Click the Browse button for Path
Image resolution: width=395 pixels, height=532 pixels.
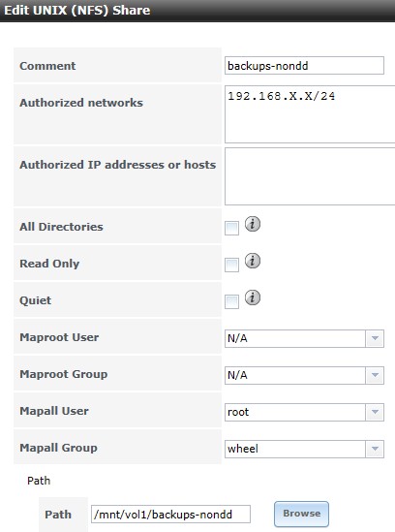coord(301,514)
